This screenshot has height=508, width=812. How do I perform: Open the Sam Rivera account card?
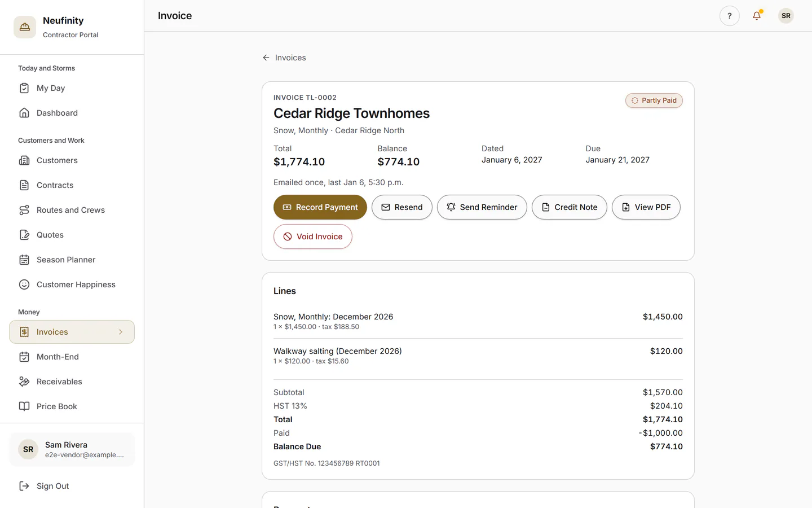72,449
